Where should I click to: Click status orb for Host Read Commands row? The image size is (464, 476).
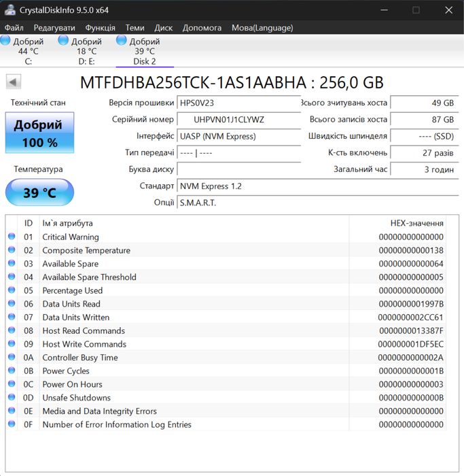coord(12,330)
